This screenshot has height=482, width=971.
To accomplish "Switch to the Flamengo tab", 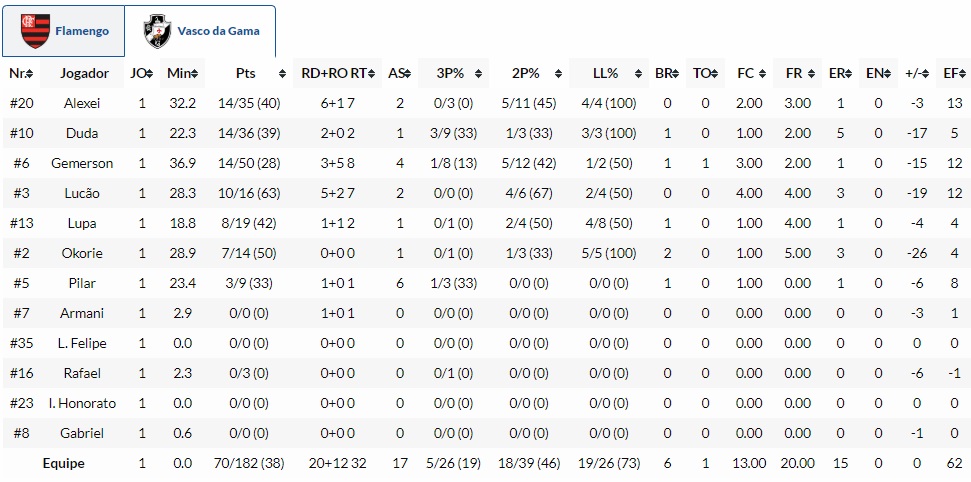I will 82,31.
